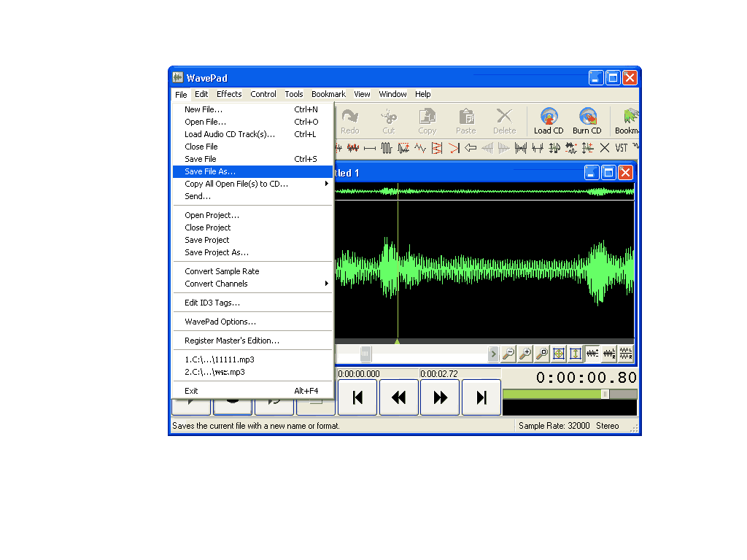Click the left-pointing arrow effects icon
This screenshot has width=747, height=560.
click(x=471, y=148)
